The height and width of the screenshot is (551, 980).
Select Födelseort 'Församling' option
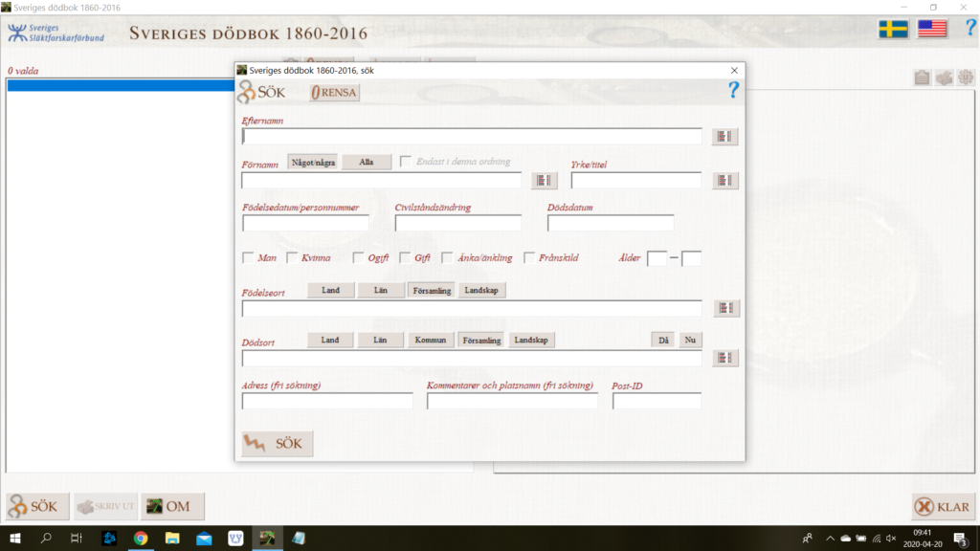click(x=432, y=291)
